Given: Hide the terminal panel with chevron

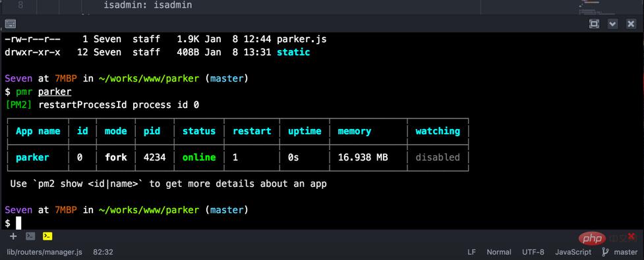Looking at the screenshot, I should point(612,24).
